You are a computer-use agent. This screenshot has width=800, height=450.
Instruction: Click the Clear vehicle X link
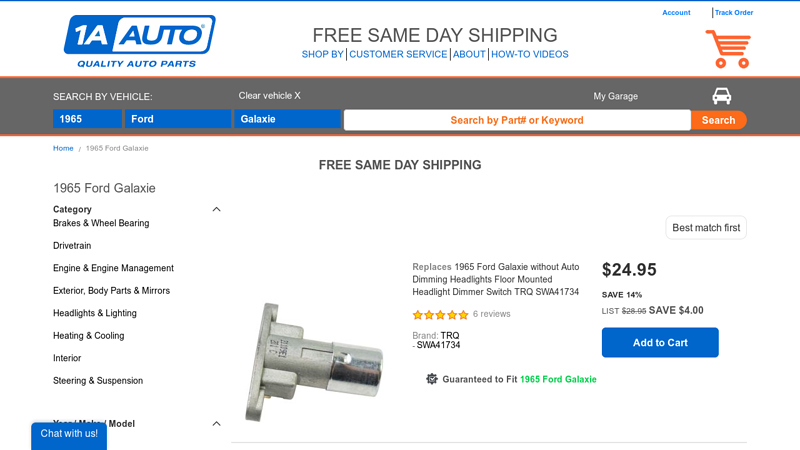coord(269,96)
